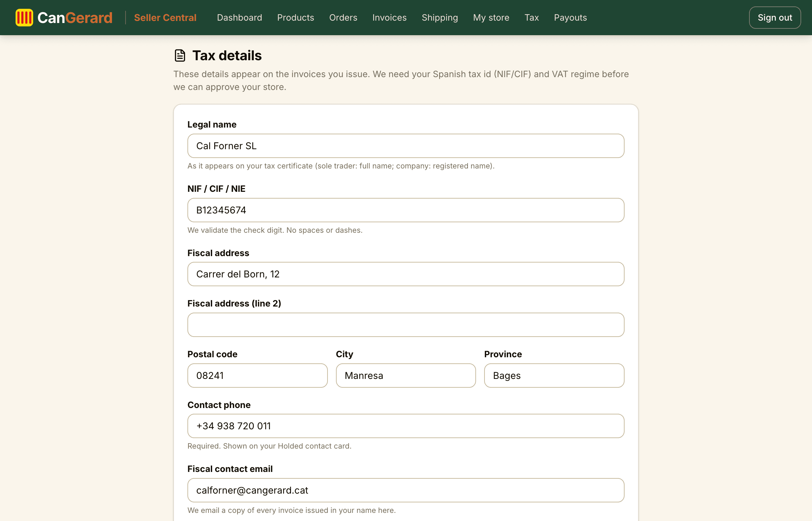Click the 'We validate the check digit' hint
This screenshot has width=812, height=521.
click(275, 230)
